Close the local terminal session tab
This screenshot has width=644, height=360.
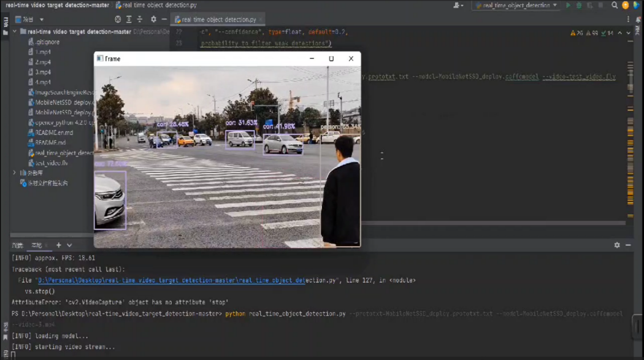click(x=47, y=245)
